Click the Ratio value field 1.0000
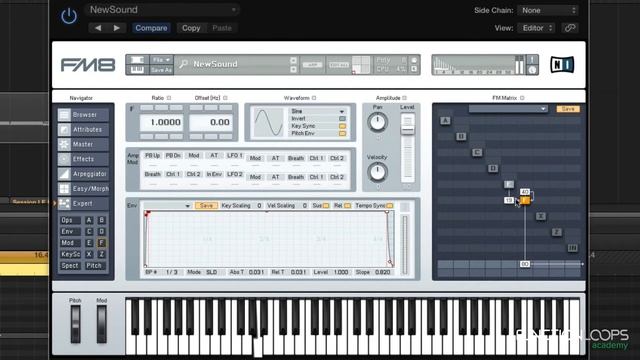 (x=162, y=122)
